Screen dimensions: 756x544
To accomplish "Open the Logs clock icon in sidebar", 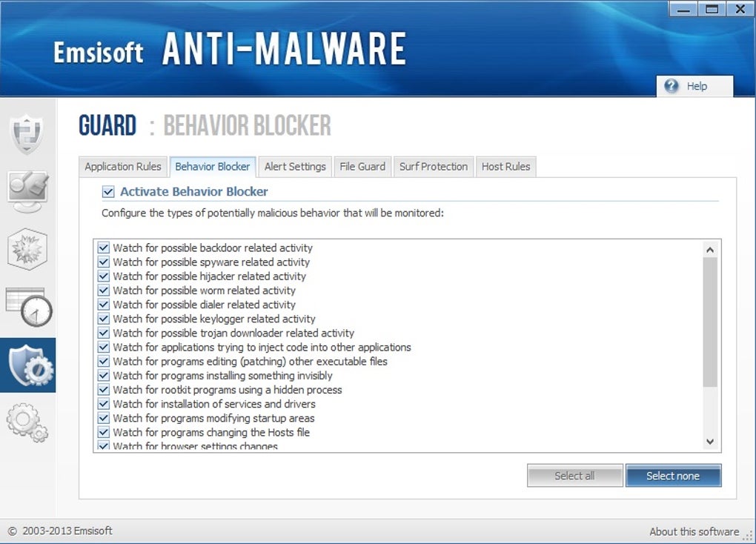I will (28, 308).
